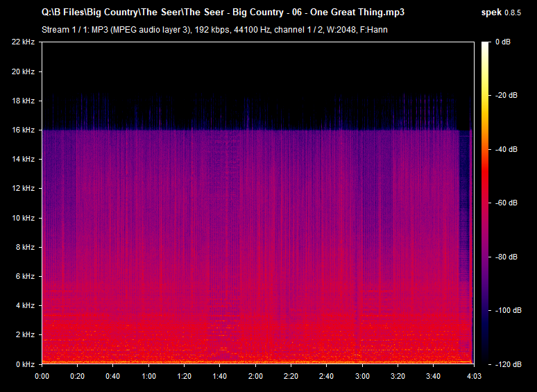Image resolution: width=537 pixels, height=392 pixels.
Task: Click the 4:03 end time label
Action: [x=474, y=375]
